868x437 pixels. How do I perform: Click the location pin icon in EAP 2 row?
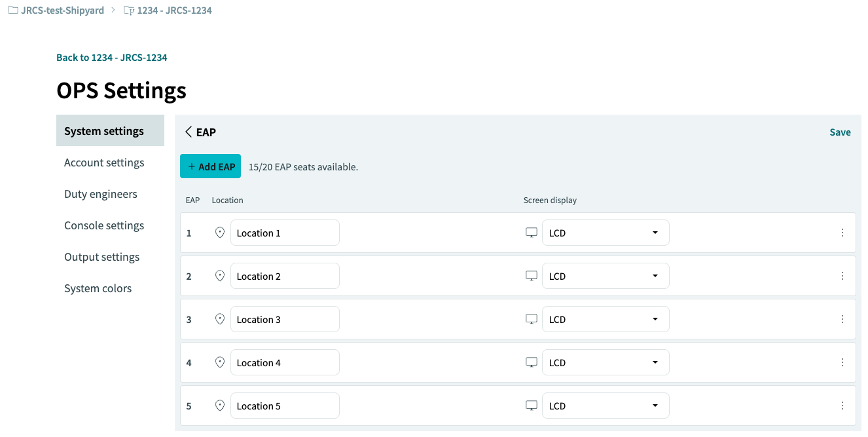pos(220,276)
